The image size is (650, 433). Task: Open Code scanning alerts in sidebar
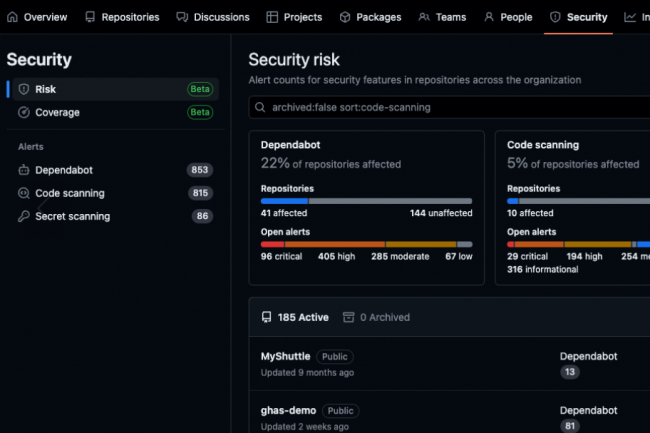pyautogui.click(x=69, y=193)
